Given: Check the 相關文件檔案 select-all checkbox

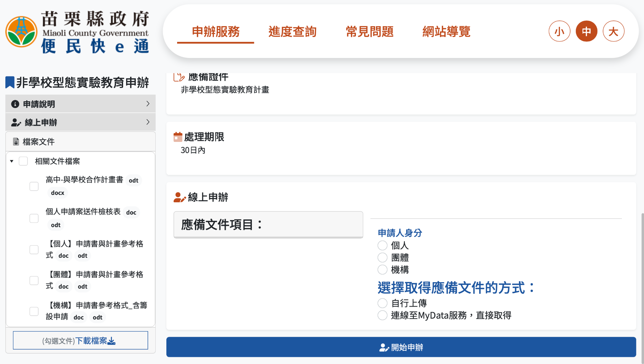Looking at the screenshot, I should pyautogui.click(x=23, y=161).
